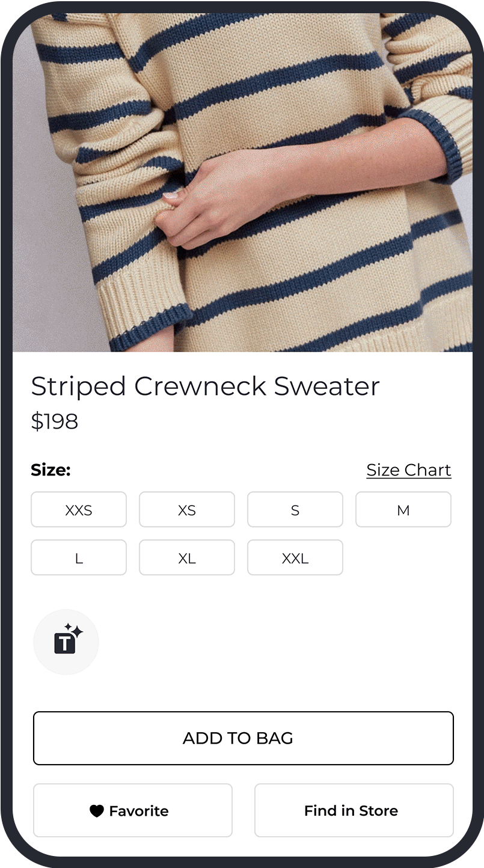Image resolution: width=484 pixels, height=868 pixels.
Task: Choose the XS size option
Action: tap(187, 510)
